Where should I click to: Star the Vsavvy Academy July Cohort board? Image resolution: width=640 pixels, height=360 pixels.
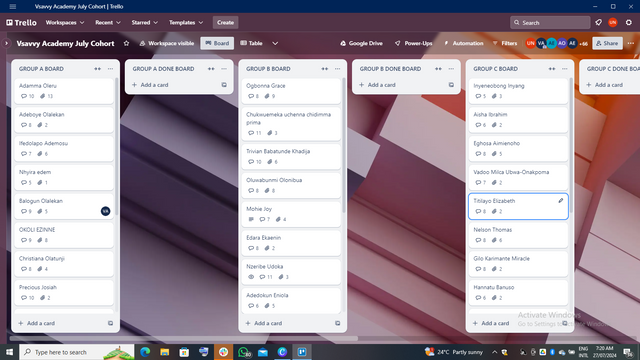tap(126, 43)
